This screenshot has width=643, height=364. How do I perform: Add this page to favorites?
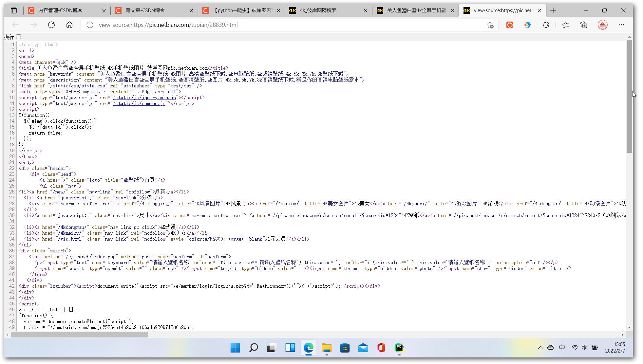(x=490, y=25)
